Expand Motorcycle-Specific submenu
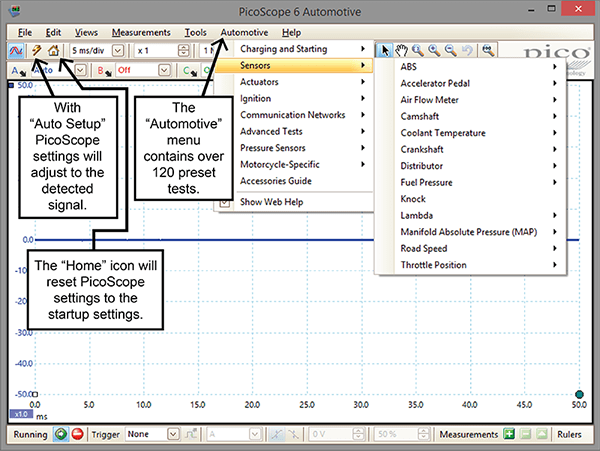Screen dimensions: 600x451 pyautogui.click(x=293, y=164)
